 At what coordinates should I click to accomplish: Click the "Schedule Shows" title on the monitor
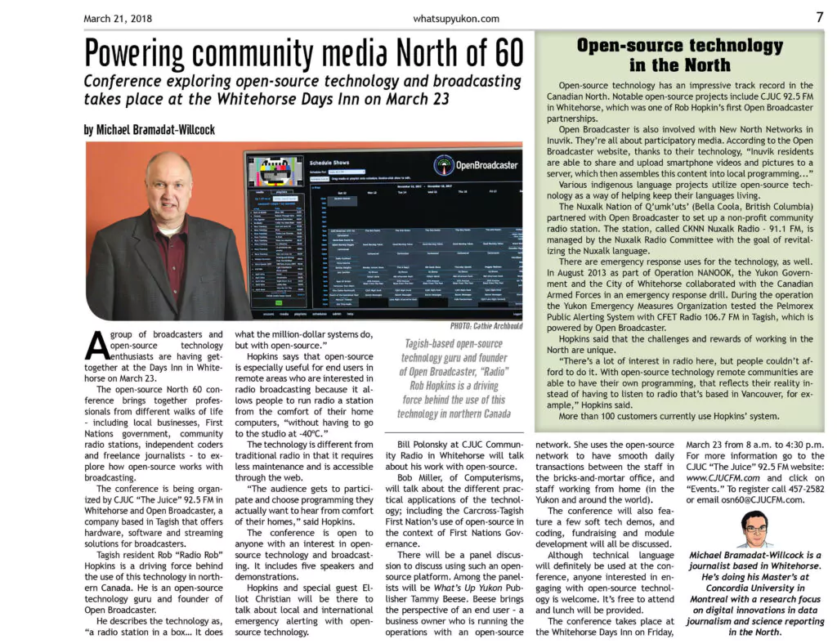pos(329,163)
